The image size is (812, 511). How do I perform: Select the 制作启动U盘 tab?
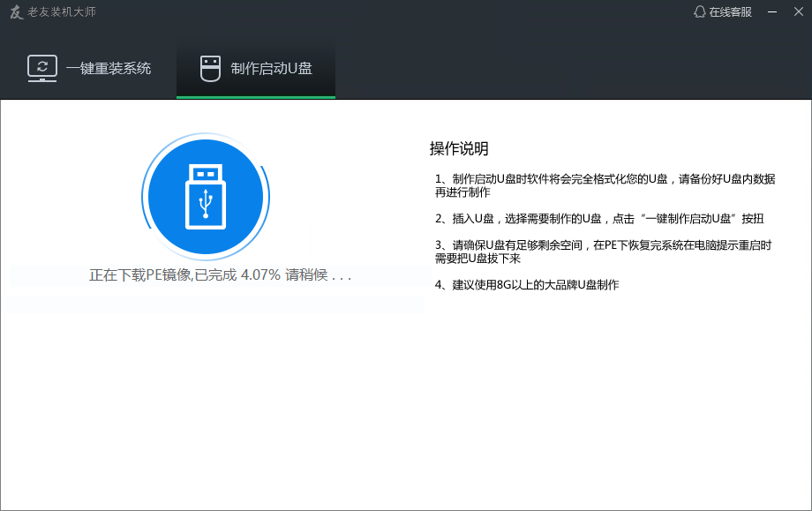(256, 66)
